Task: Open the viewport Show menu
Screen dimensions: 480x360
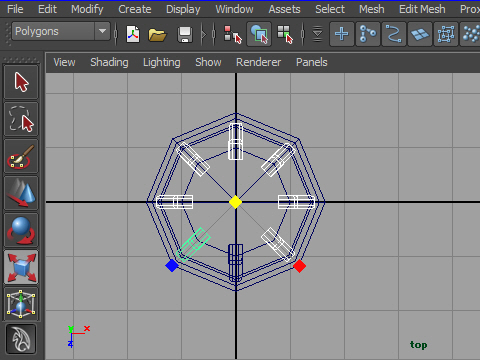Action: point(208,62)
